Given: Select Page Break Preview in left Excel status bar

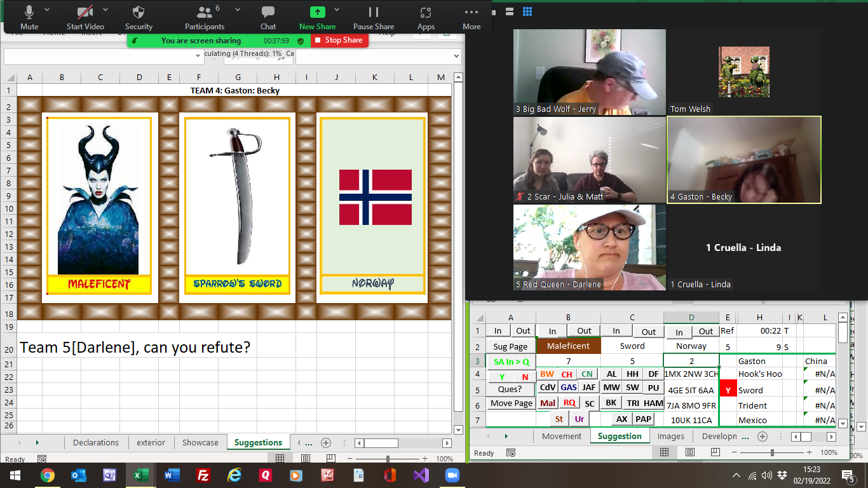Looking at the screenshot, I should tap(331, 458).
